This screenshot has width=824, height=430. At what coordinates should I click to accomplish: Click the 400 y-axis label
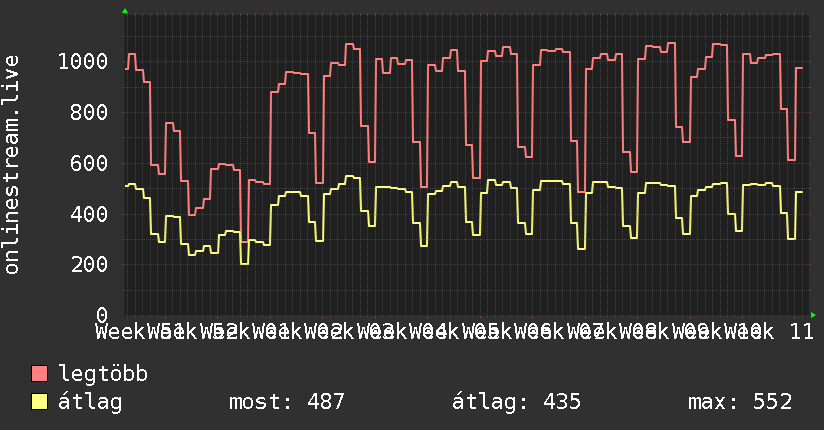[x=89, y=214]
